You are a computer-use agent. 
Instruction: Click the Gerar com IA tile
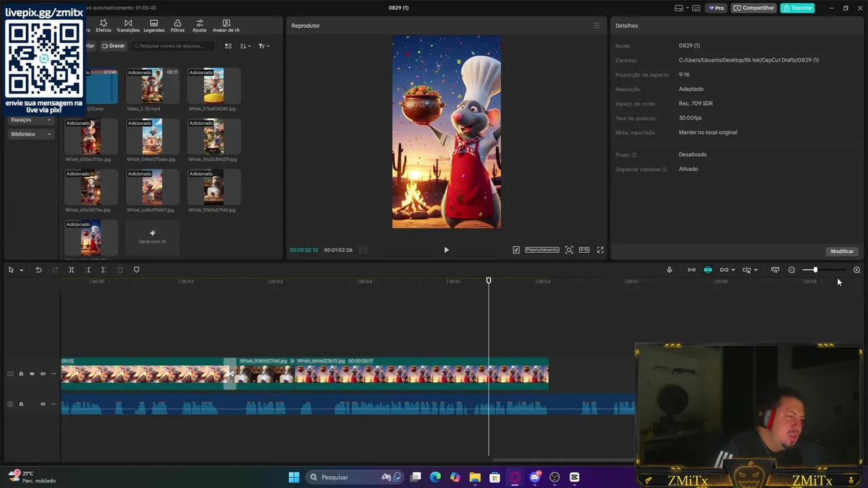coord(153,237)
